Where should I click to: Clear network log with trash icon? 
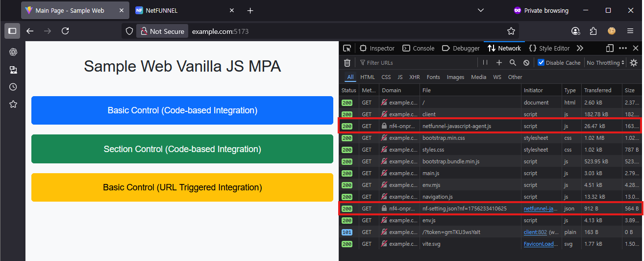pos(347,62)
